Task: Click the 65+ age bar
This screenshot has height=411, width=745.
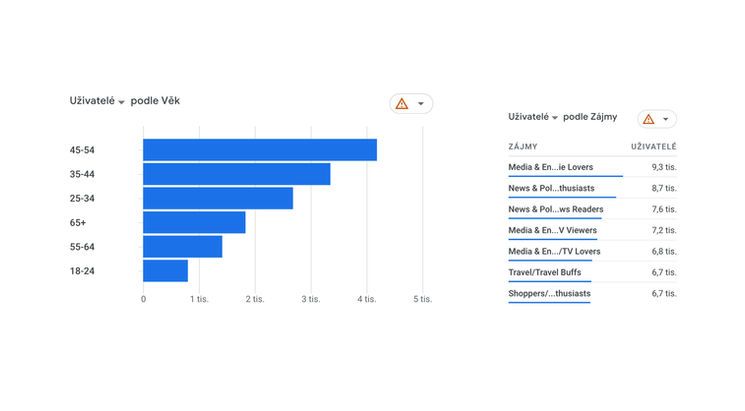Action: (x=194, y=222)
